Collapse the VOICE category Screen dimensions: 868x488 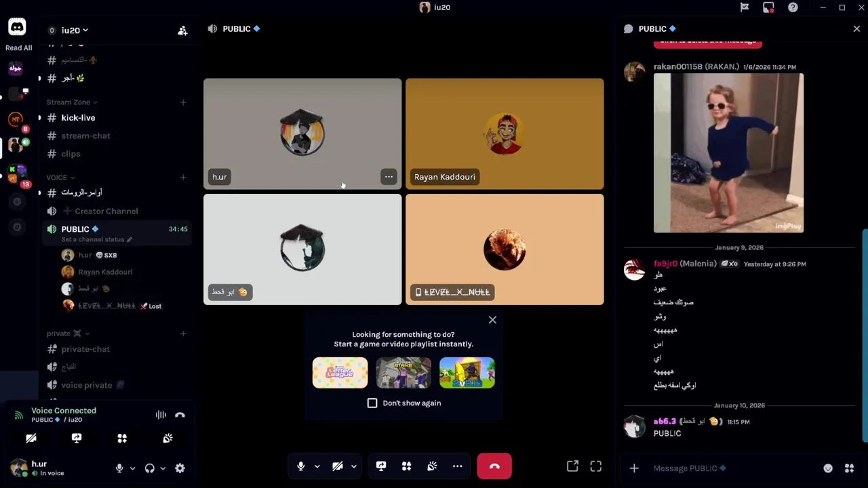coord(60,178)
